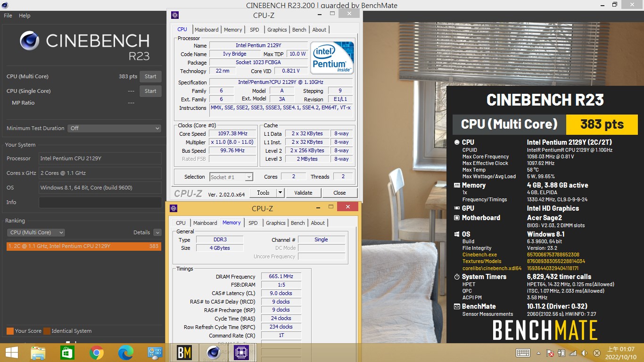Click the Cinebench R23 logo sphere
This screenshot has height=362, width=644.
[30, 41]
